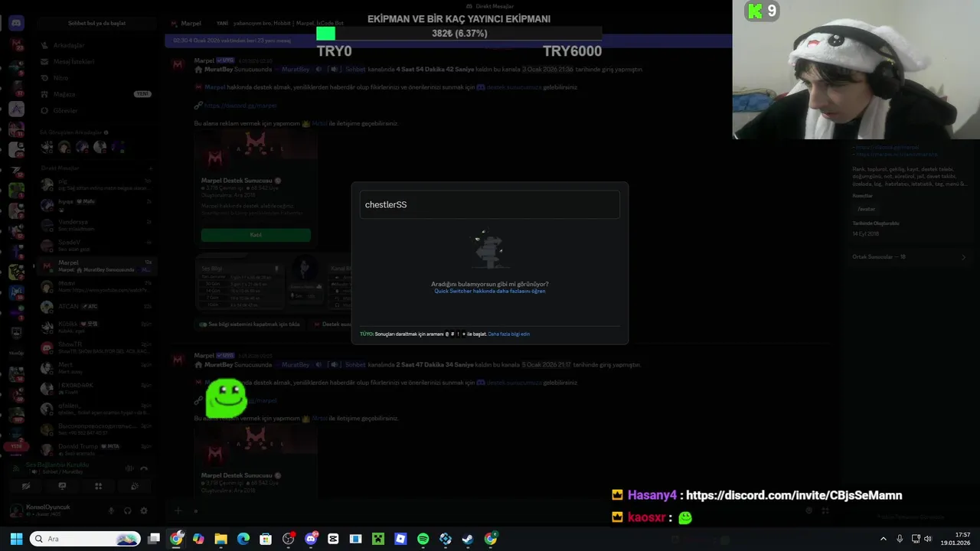980x551 pixels.
Task: Open discord.gg/marpel link in first message
Action: (x=240, y=106)
